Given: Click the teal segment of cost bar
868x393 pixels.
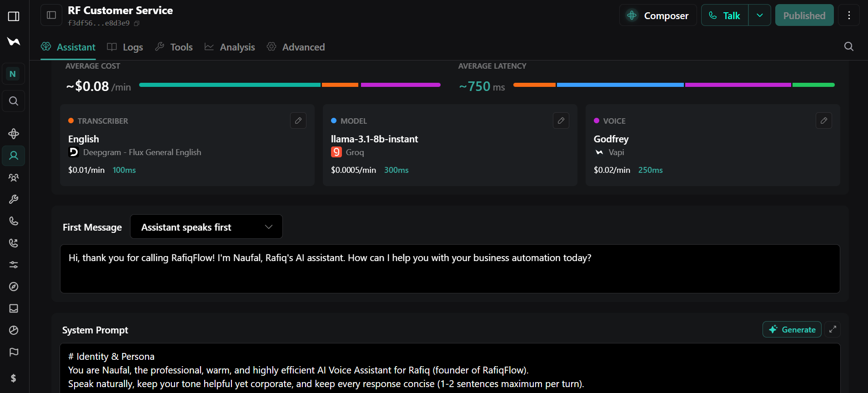Looking at the screenshot, I should (230, 85).
